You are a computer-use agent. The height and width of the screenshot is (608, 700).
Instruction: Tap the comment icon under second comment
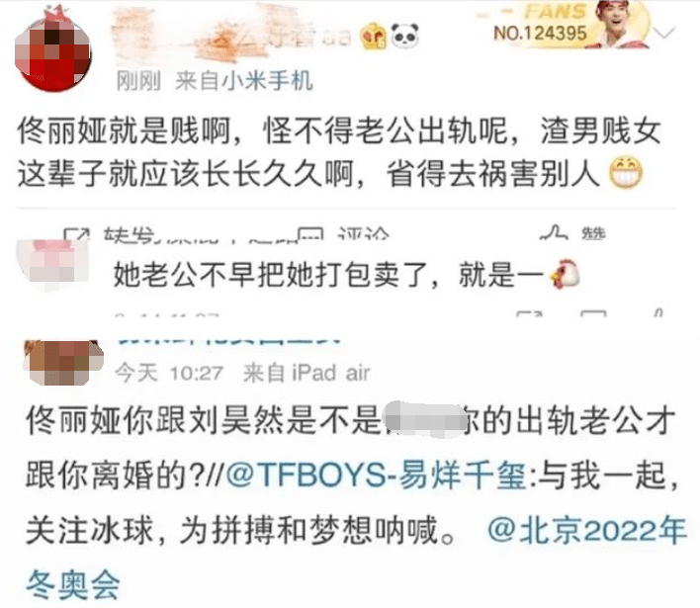point(593,313)
